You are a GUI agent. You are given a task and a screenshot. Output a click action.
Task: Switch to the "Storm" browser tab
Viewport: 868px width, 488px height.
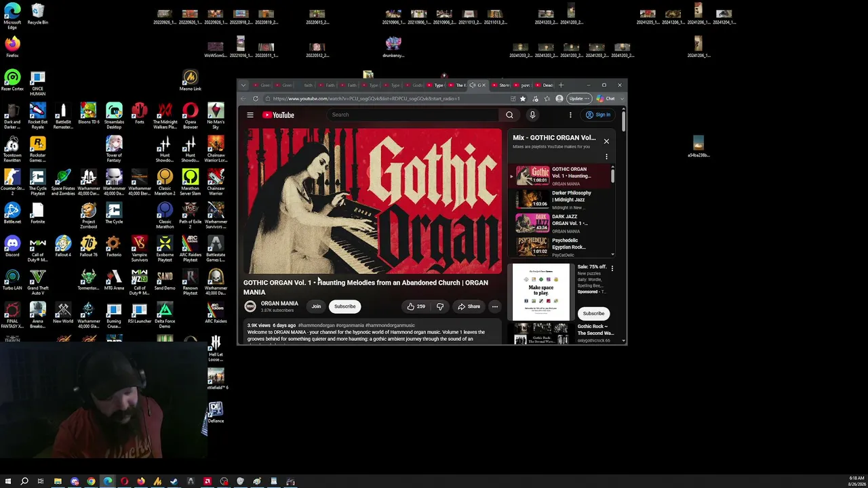pyautogui.click(x=501, y=85)
